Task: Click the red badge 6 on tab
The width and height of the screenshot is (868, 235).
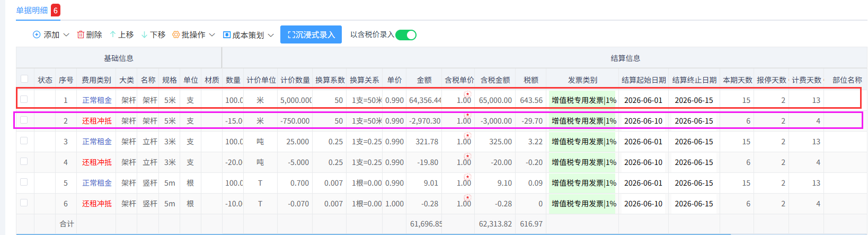Action: (x=56, y=10)
